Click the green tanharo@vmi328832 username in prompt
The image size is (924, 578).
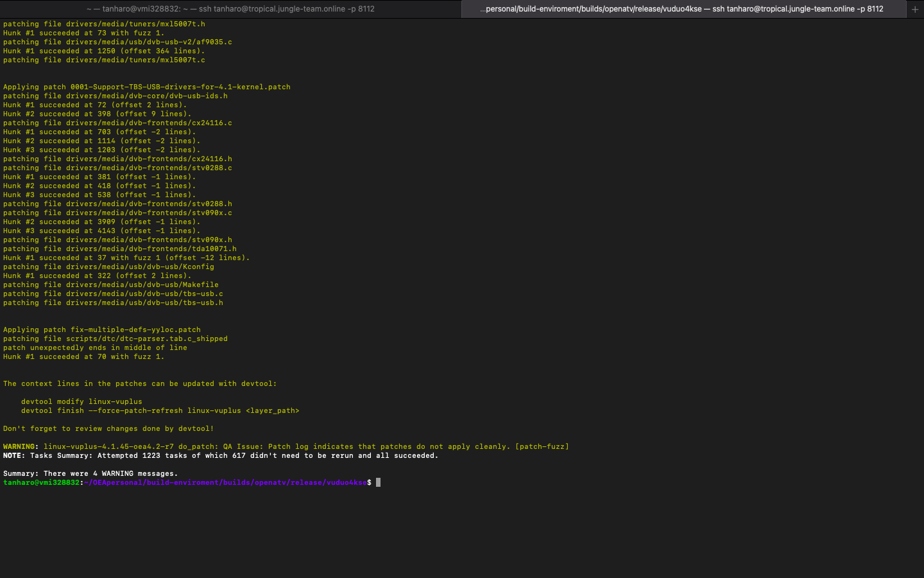(41, 482)
